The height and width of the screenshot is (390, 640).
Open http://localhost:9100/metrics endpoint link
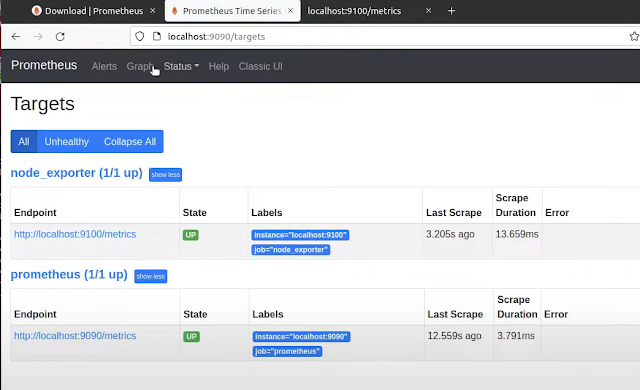tap(75, 234)
